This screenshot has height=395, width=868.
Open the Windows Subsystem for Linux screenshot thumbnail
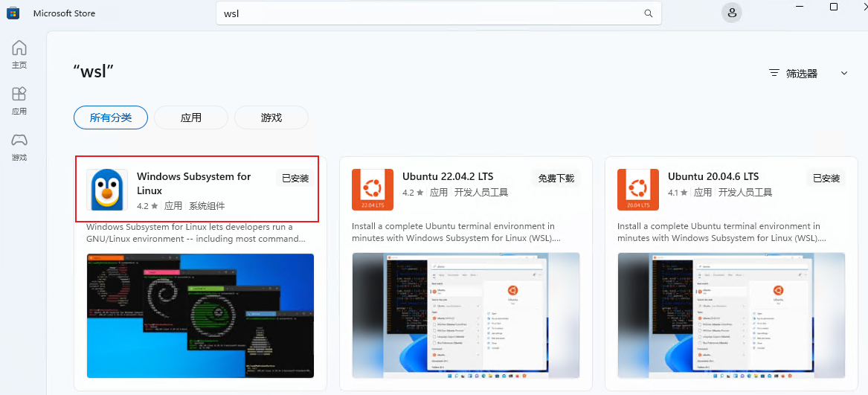(x=200, y=316)
